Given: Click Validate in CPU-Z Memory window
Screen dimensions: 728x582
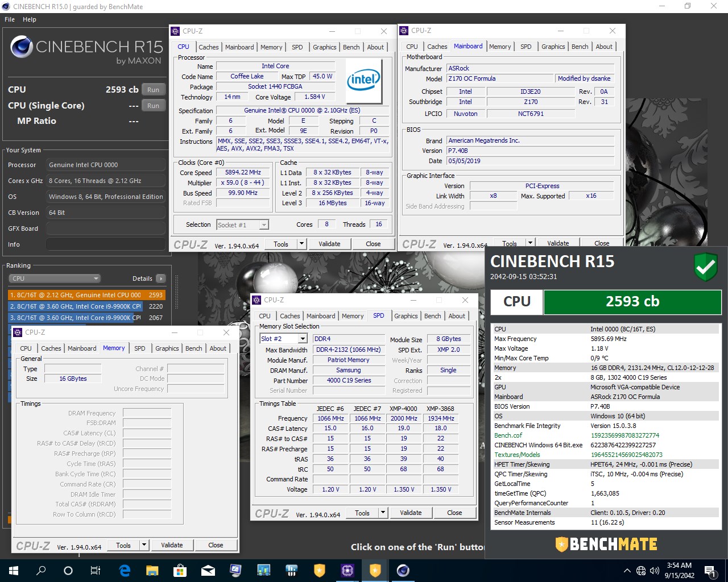Looking at the screenshot, I should tap(172, 545).
